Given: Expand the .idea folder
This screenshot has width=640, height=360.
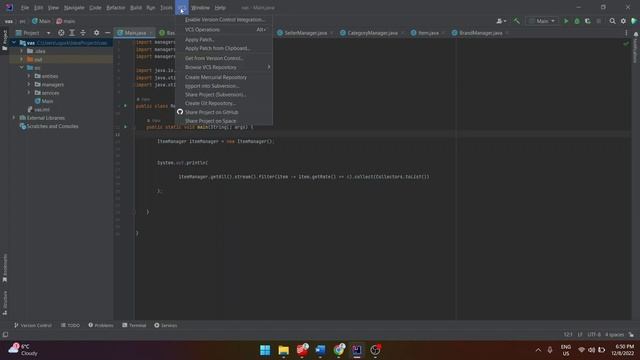Looking at the screenshot, I should 22,51.
